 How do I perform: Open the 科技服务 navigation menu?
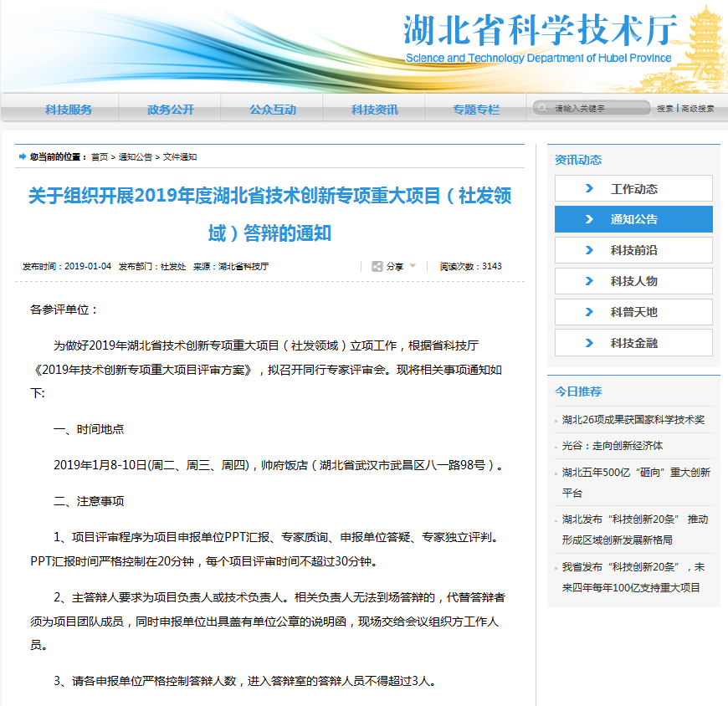pos(69,110)
